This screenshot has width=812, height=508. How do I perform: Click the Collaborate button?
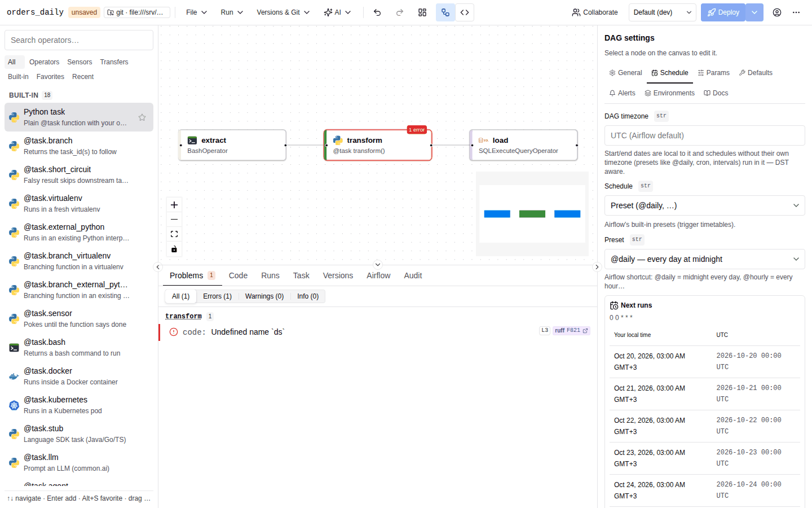point(595,12)
